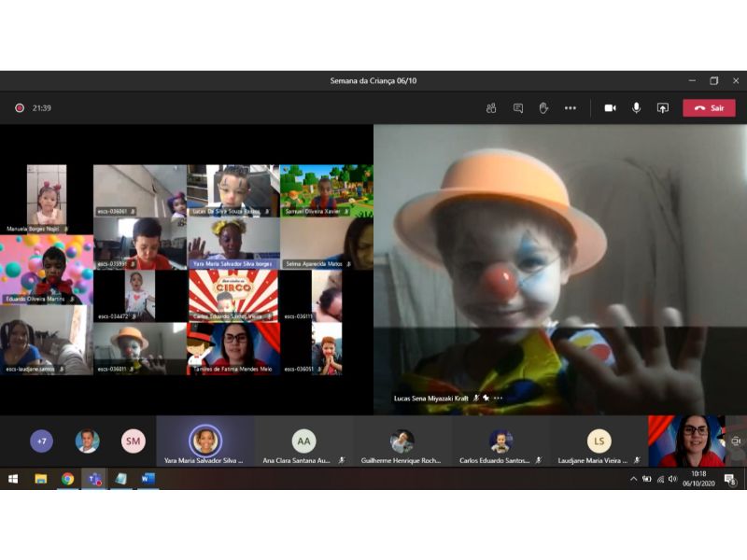The image size is (747, 560).
Task: Open the meeting chat
Action: [x=517, y=108]
